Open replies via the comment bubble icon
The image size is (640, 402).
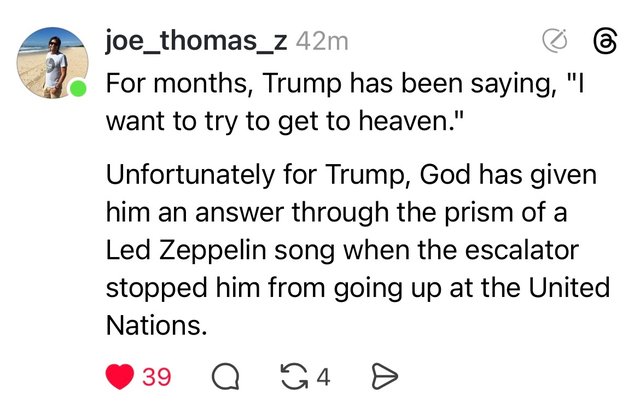click(226, 376)
